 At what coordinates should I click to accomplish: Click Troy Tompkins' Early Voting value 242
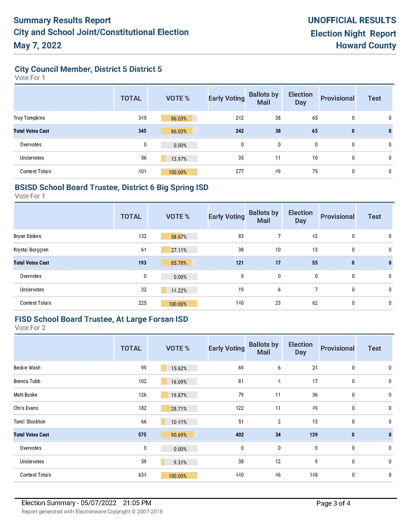(x=240, y=118)
